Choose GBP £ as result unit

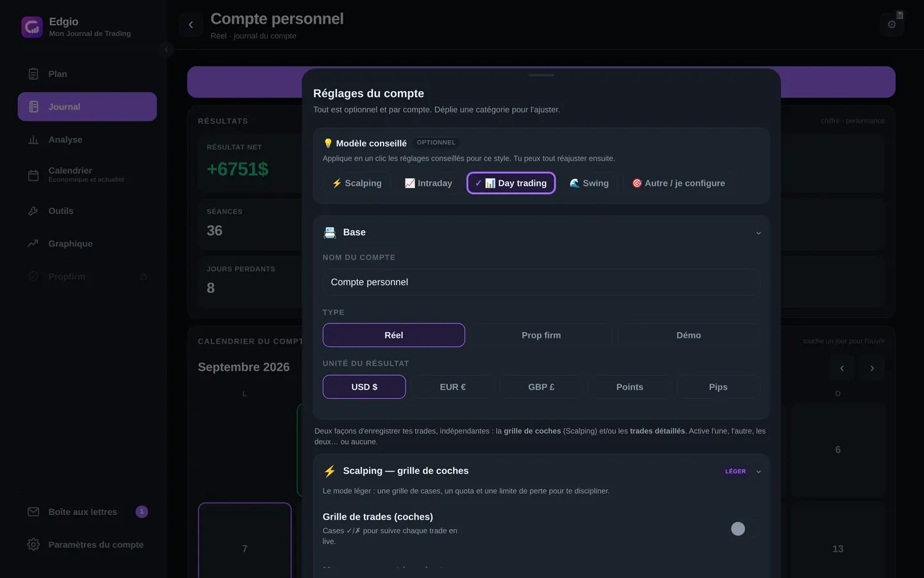click(542, 387)
